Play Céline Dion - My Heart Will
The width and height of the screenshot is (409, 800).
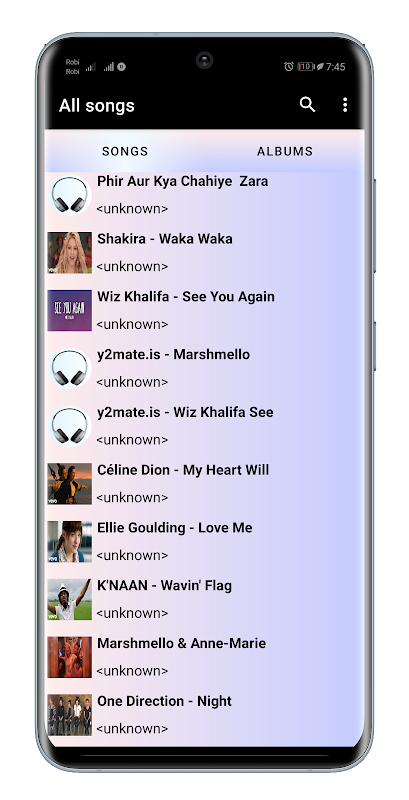(x=205, y=484)
